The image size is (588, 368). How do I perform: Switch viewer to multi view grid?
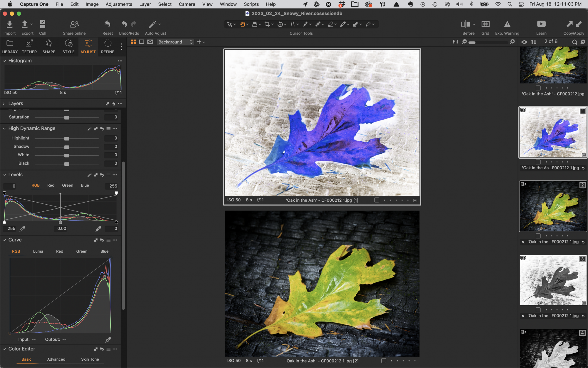(x=133, y=42)
